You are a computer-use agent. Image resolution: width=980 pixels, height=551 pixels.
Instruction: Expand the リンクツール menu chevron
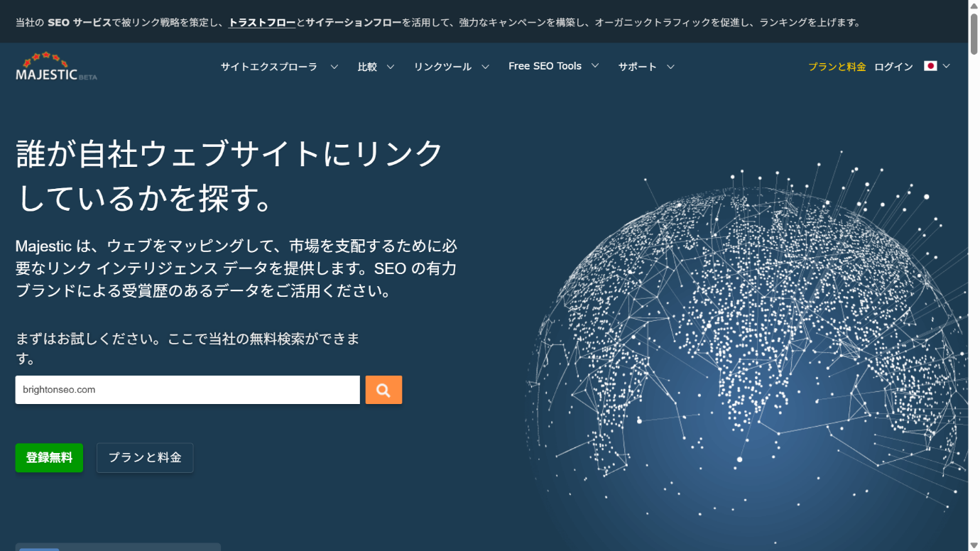pyautogui.click(x=486, y=67)
